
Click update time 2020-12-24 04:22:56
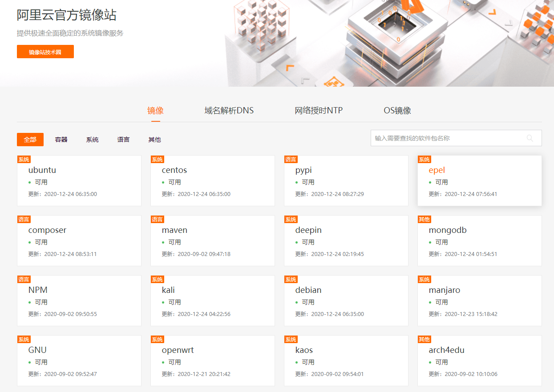coord(204,314)
